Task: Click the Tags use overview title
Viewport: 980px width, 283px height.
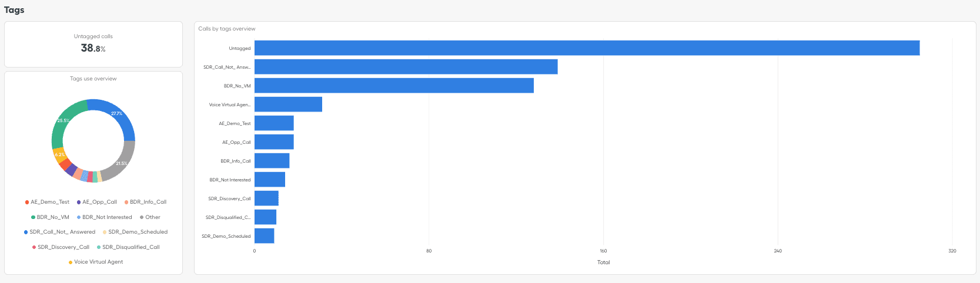Action: (93, 79)
